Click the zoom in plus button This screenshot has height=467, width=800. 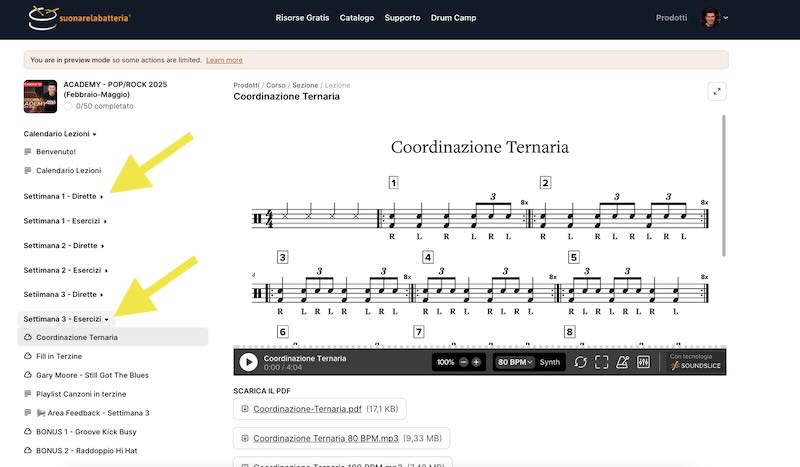tap(476, 362)
